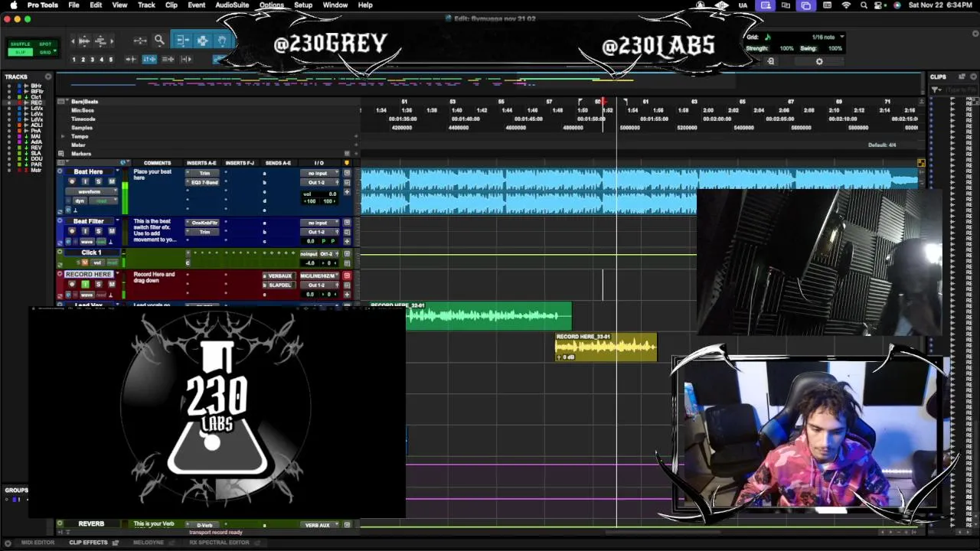980x551 pixels.
Task: Open the Setup menu
Action: click(303, 5)
